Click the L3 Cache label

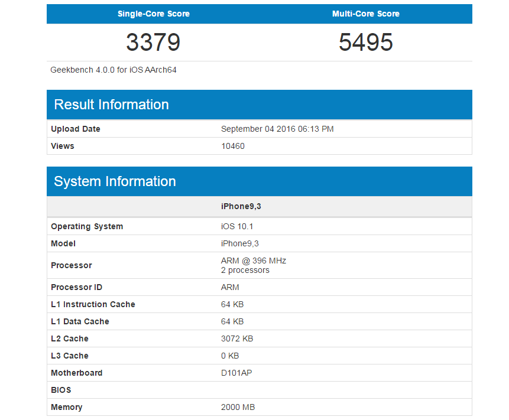point(70,356)
